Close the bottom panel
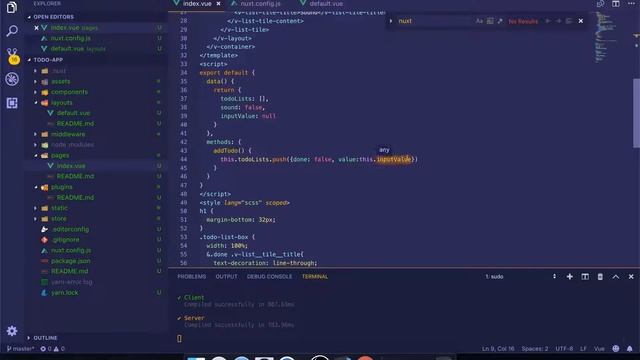The image size is (640, 360). (x=631, y=276)
